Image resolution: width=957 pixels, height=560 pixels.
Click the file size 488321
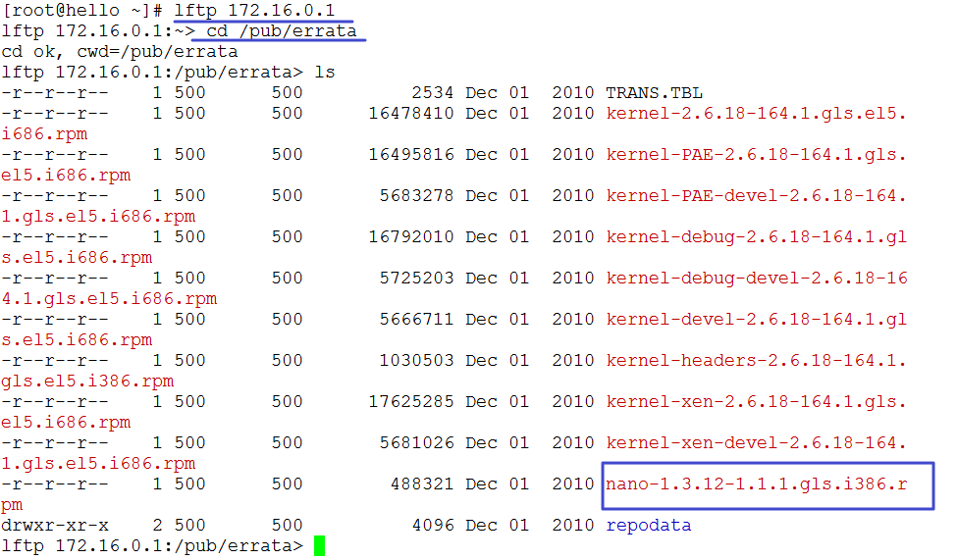pyautogui.click(x=422, y=484)
